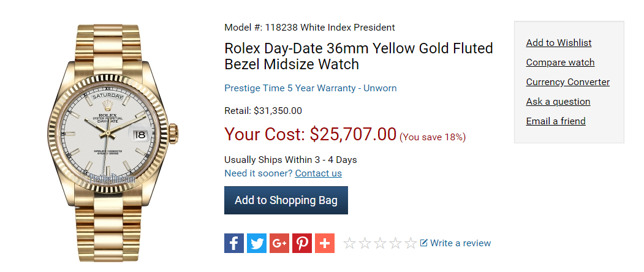Rate the watch four stars
Image resolution: width=644 pixels, height=272 pixels.
tap(395, 243)
